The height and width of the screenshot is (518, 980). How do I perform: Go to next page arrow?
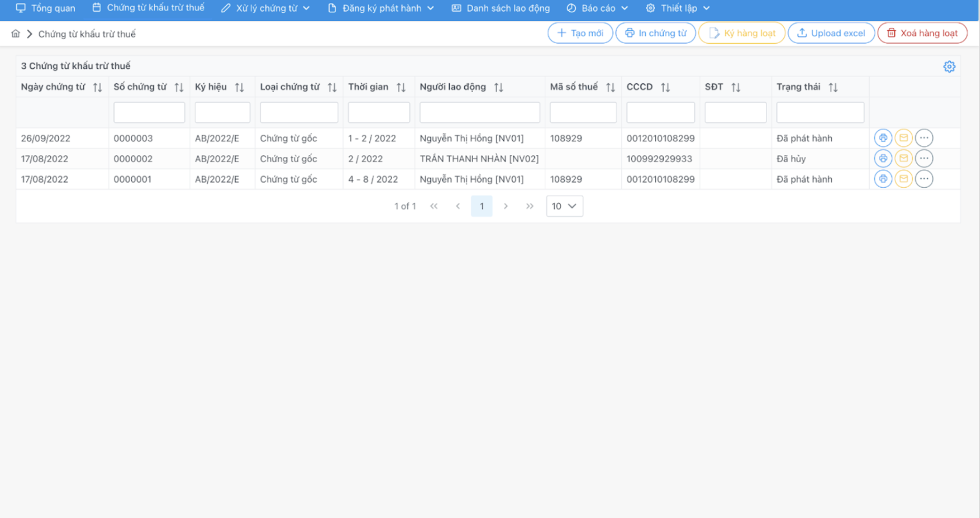tap(506, 206)
